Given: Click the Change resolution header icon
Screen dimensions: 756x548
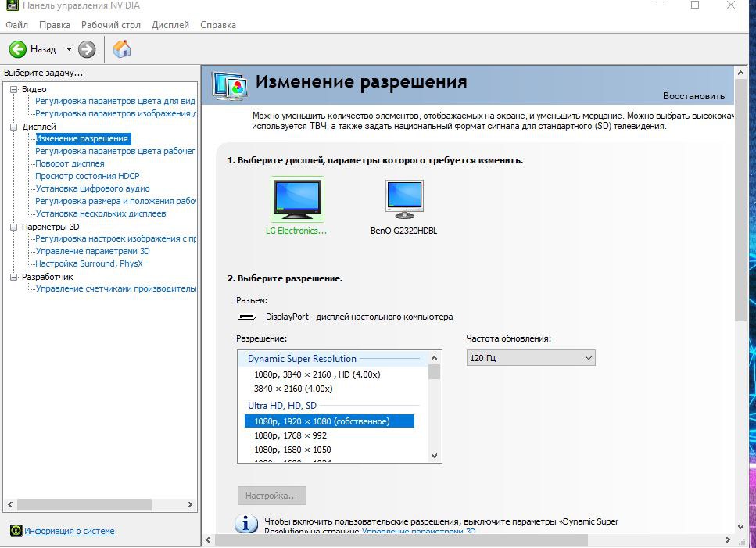Looking at the screenshot, I should point(230,86).
